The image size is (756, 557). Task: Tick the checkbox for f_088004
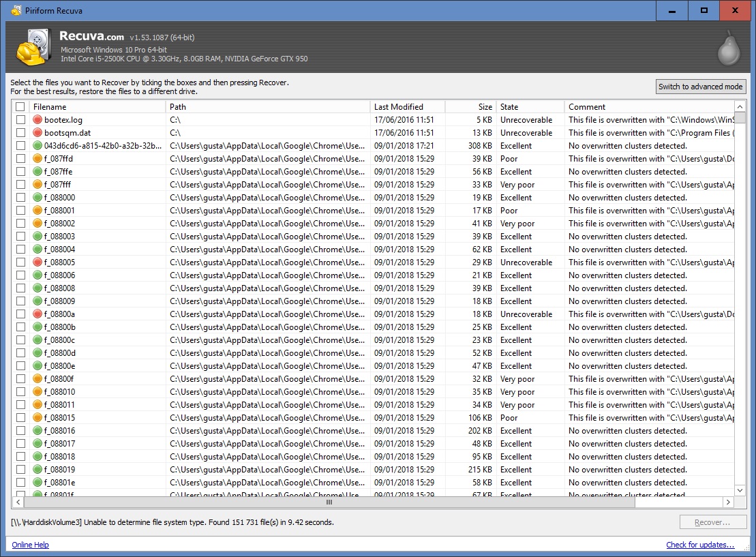click(x=20, y=250)
